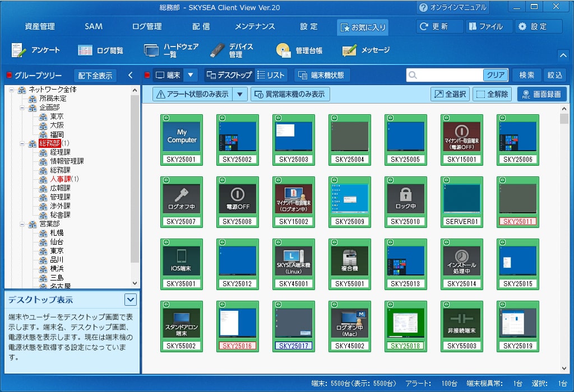Click 全解除 to deselect all terminals

click(492, 94)
